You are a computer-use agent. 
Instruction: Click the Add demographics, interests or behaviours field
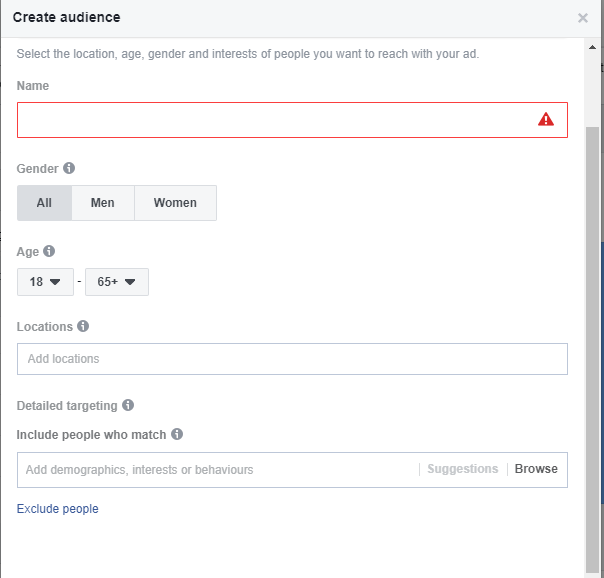[x=218, y=470]
